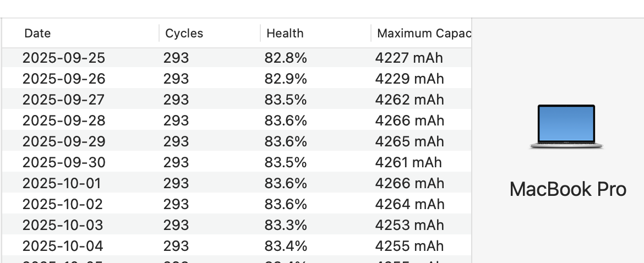Click the 4227 mAh capacity value
Viewport: 644px width, 263px height.
(x=408, y=58)
